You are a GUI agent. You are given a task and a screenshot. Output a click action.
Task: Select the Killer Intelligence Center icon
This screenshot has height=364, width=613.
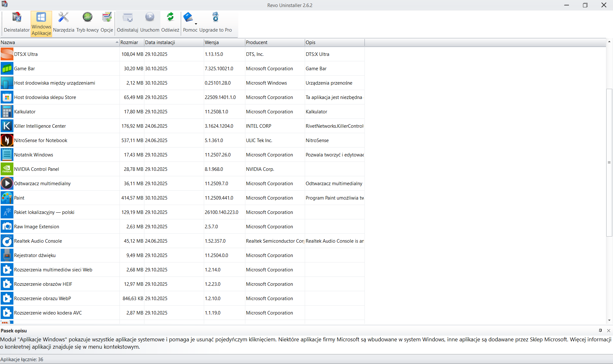click(x=7, y=126)
